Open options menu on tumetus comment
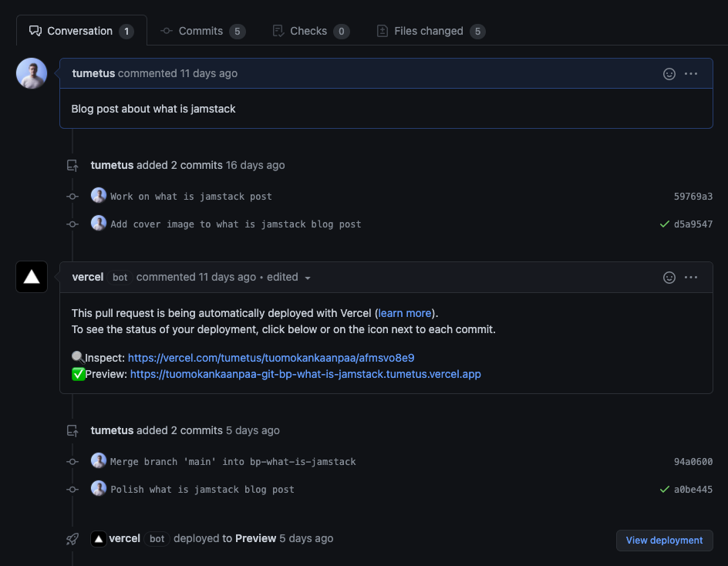This screenshot has height=566, width=728. [x=691, y=74]
